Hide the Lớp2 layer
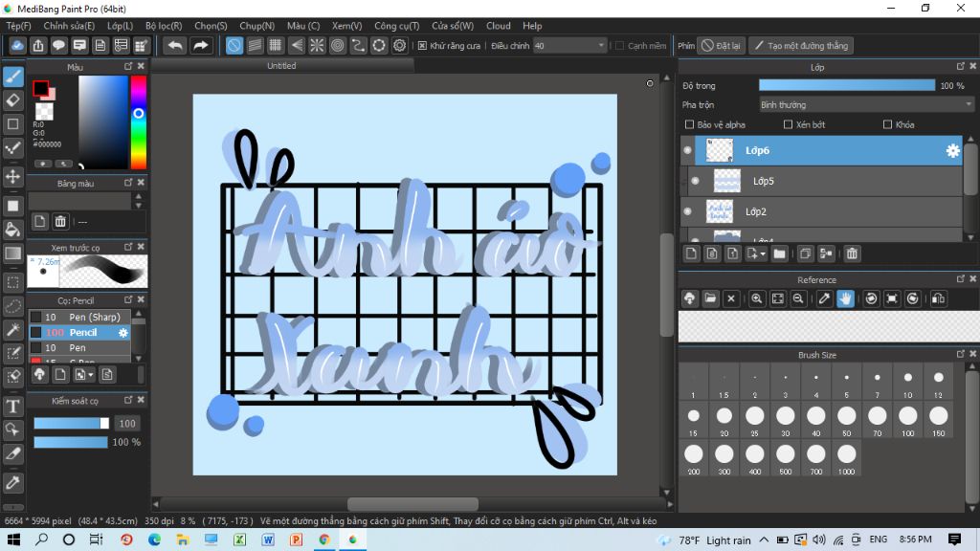 pos(687,211)
